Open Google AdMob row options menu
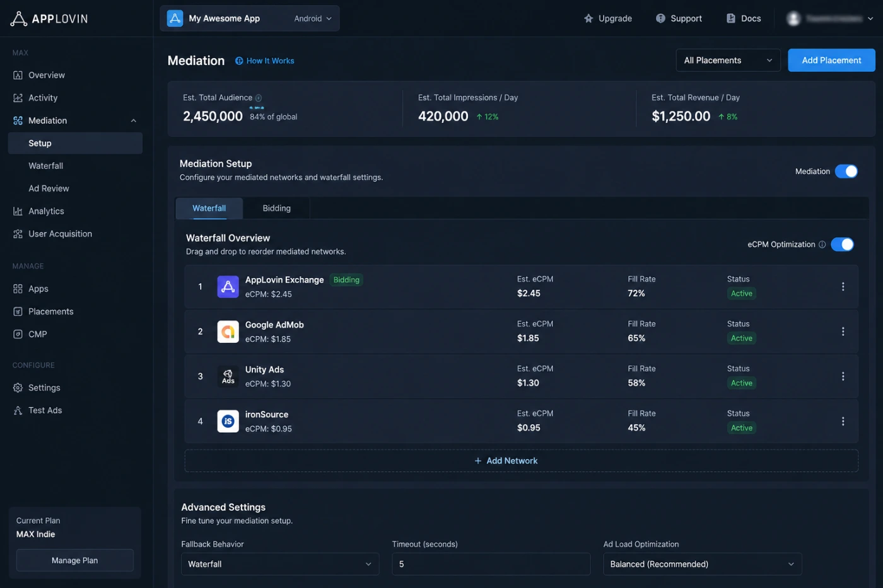Viewport: 883px width, 588px height. [x=843, y=331]
